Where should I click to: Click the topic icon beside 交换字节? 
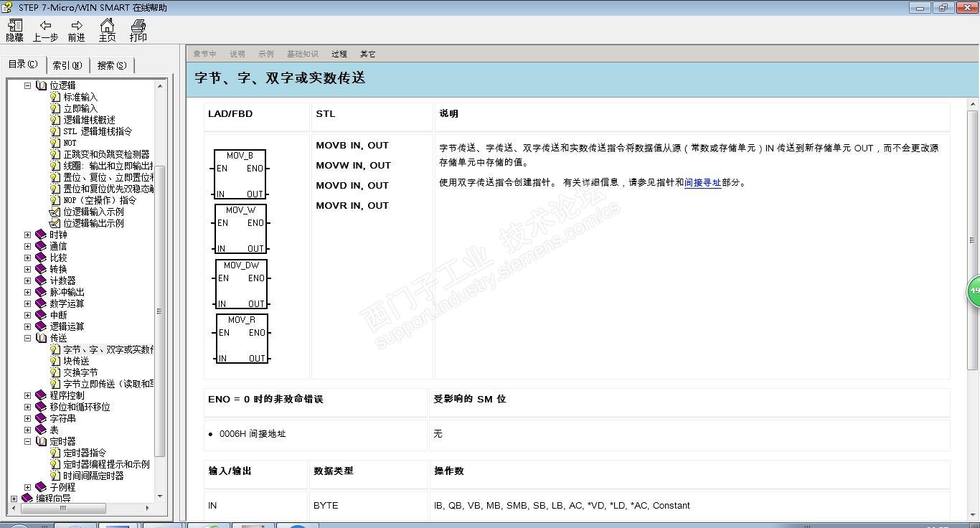coord(55,372)
